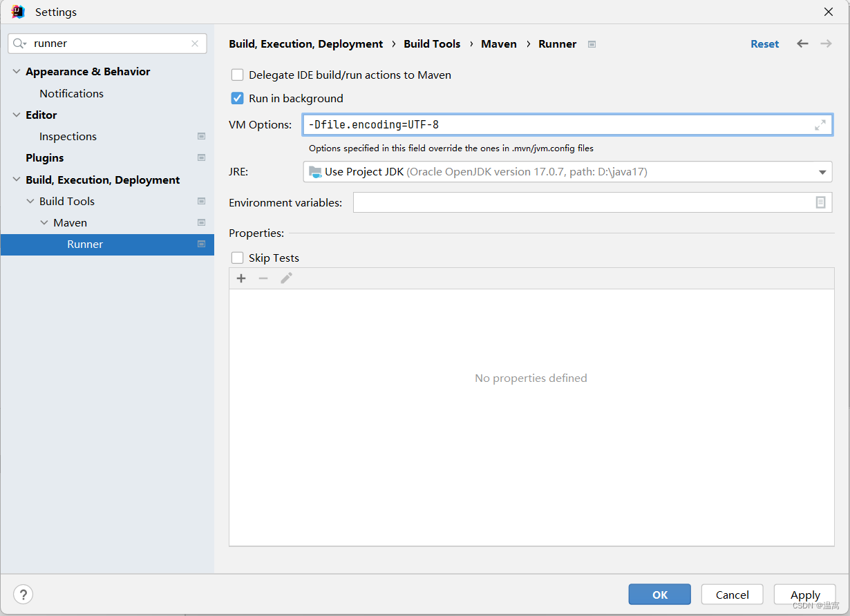Click the project-level icon next to Inspections
850x616 pixels.
click(201, 137)
